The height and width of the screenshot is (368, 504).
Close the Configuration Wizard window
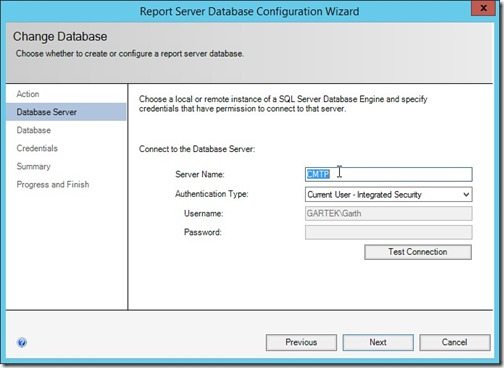(483, 8)
